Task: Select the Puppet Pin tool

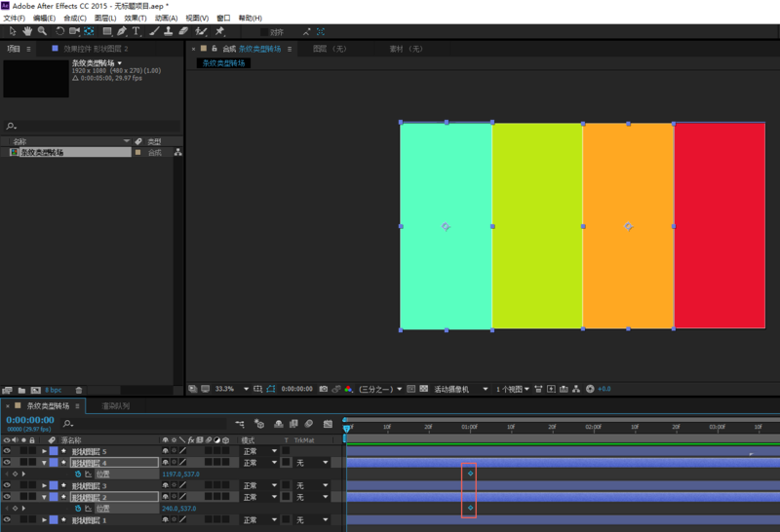Action: [x=219, y=31]
